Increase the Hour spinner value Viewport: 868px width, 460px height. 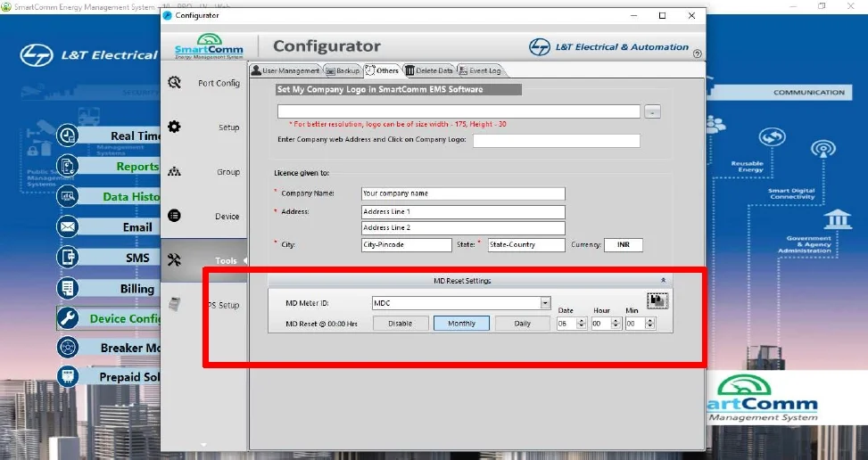[x=616, y=321]
